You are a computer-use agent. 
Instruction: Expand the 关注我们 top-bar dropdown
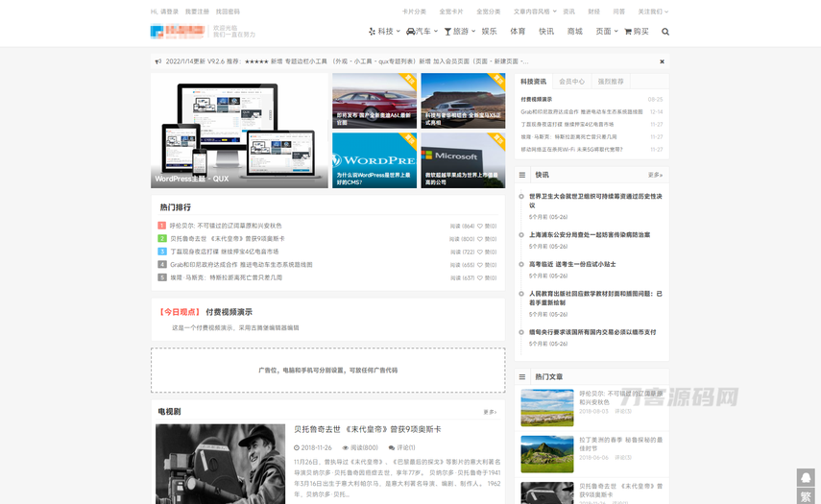point(653,12)
